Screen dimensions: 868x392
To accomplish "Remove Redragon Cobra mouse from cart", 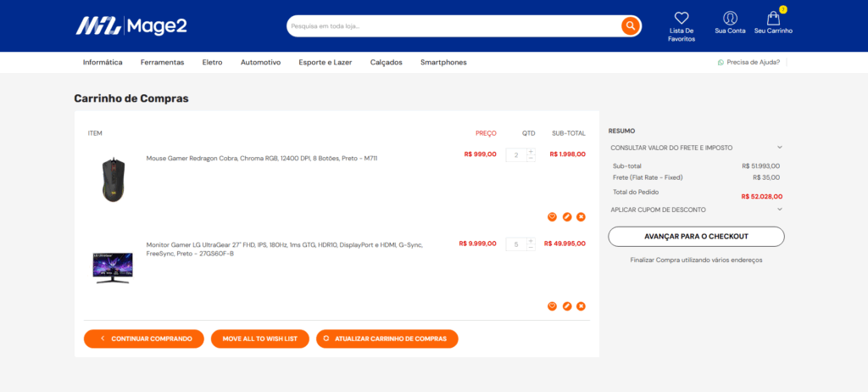I will pos(581,217).
